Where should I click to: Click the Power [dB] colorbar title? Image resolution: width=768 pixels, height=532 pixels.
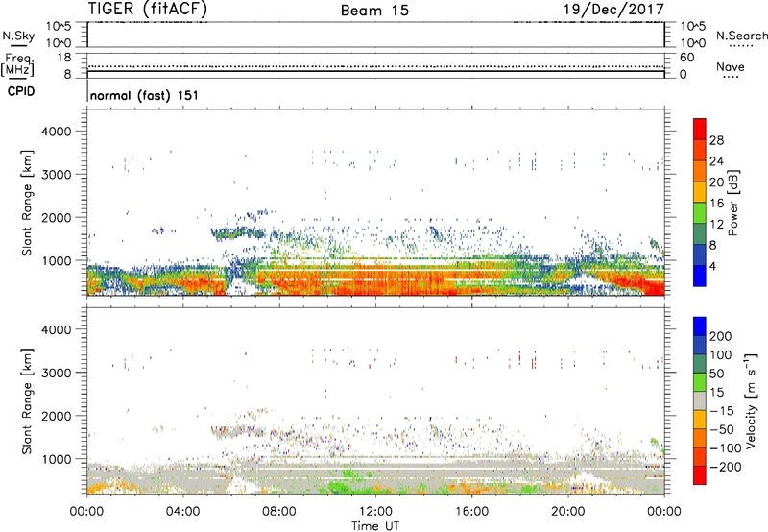click(x=732, y=203)
